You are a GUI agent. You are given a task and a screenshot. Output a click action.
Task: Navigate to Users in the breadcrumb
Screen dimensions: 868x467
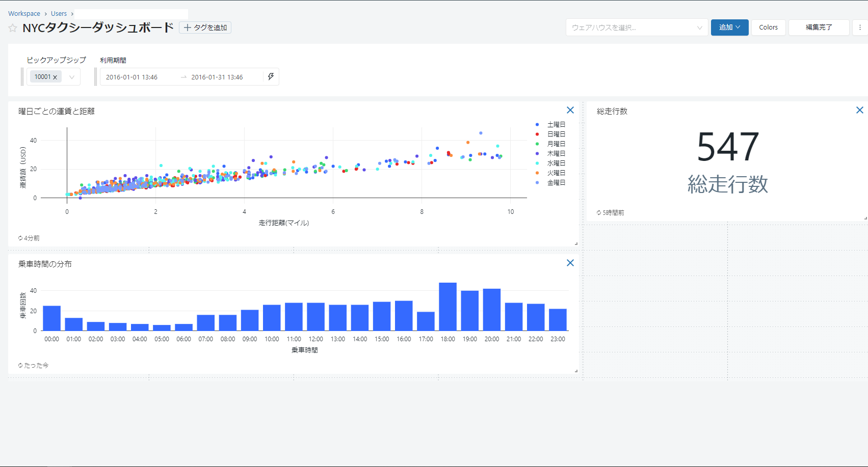59,14
